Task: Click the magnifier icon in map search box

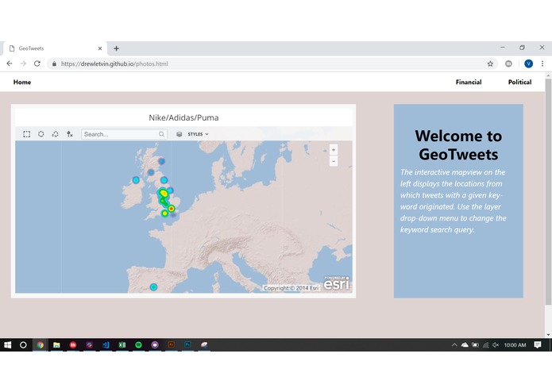Action: point(161,134)
